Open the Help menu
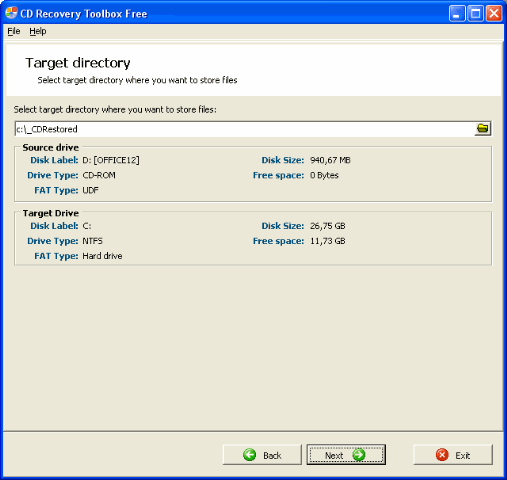 [38, 31]
